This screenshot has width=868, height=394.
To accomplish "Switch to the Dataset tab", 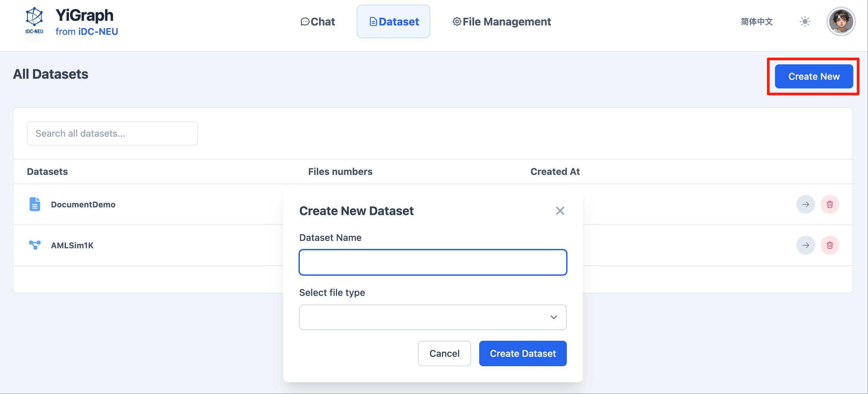I will [x=393, y=21].
